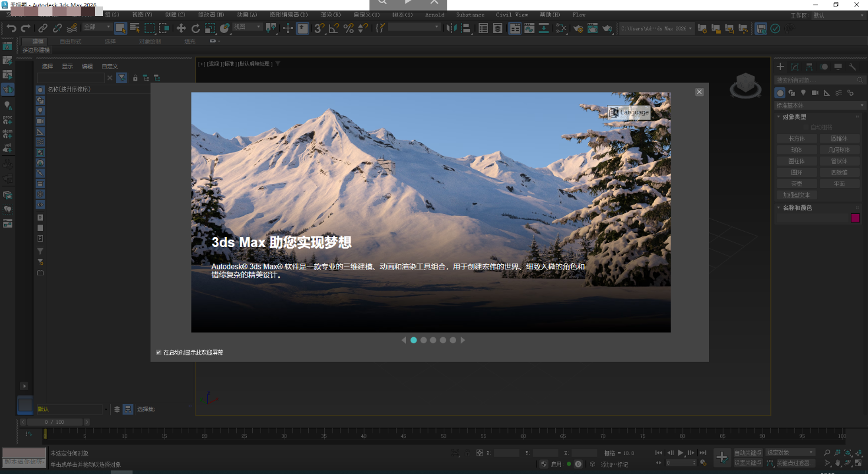Image resolution: width=868 pixels, height=474 pixels.
Task: Open the 创建(C) menu
Action: [175, 15]
